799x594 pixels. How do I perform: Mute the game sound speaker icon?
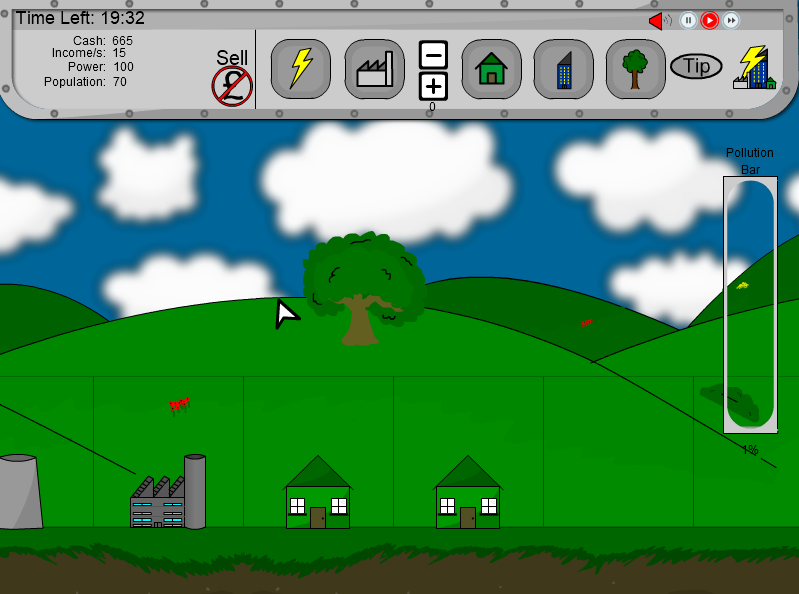pyautogui.click(x=659, y=20)
